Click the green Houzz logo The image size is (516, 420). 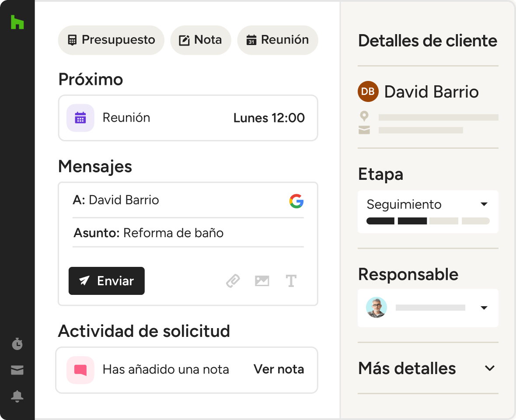pos(17,22)
